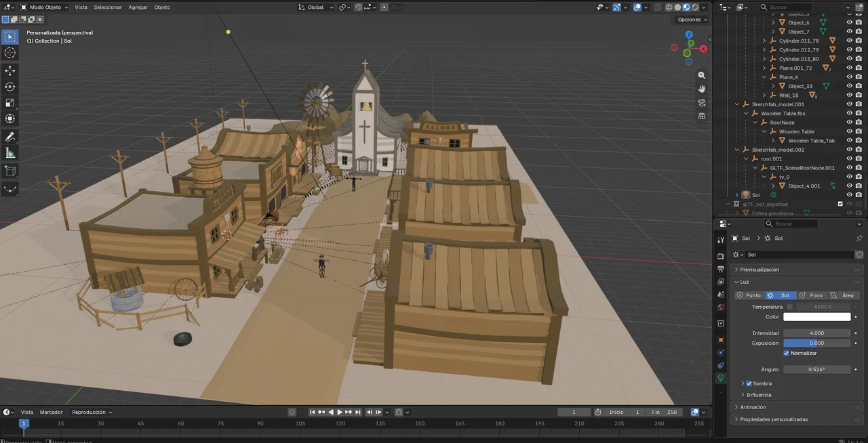Expand the Animación panel

(x=797, y=407)
